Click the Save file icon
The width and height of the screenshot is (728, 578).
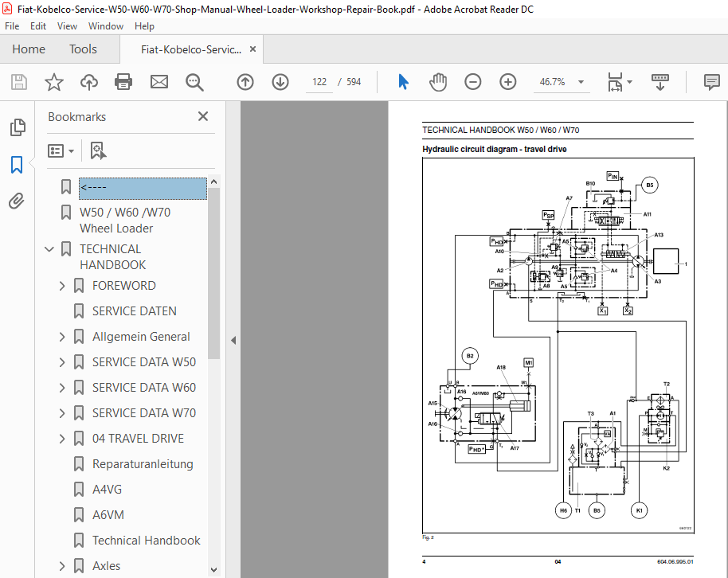[x=19, y=82]
